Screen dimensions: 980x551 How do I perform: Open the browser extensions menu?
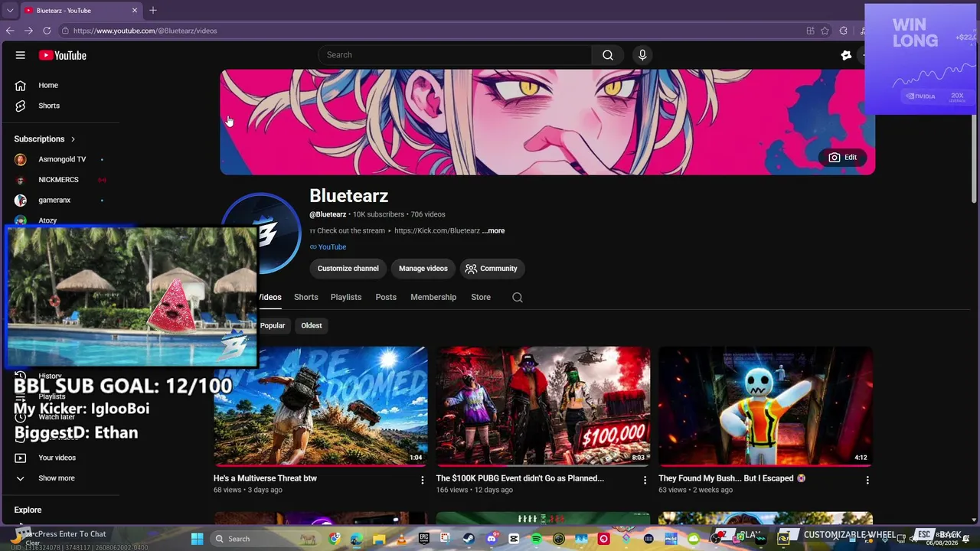click(843, 31)
